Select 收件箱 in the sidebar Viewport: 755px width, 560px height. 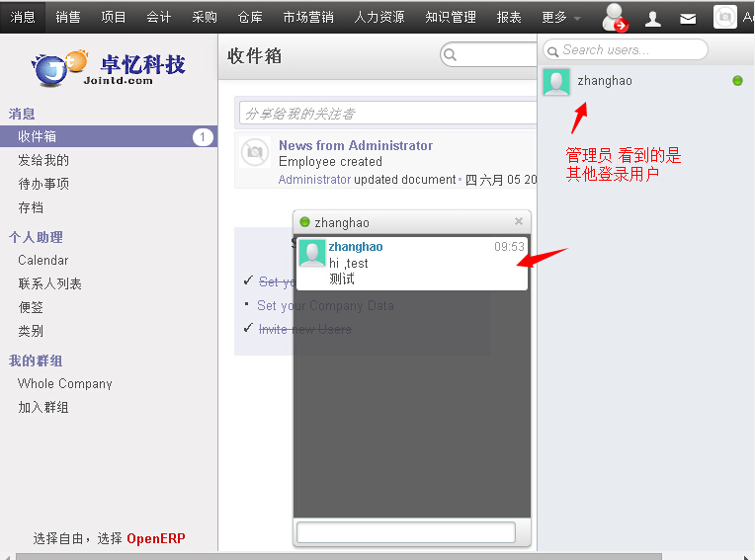click(38, 136)
